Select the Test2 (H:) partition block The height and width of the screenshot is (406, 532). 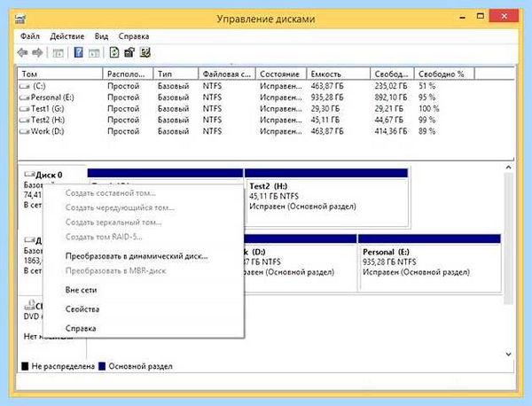326,198
